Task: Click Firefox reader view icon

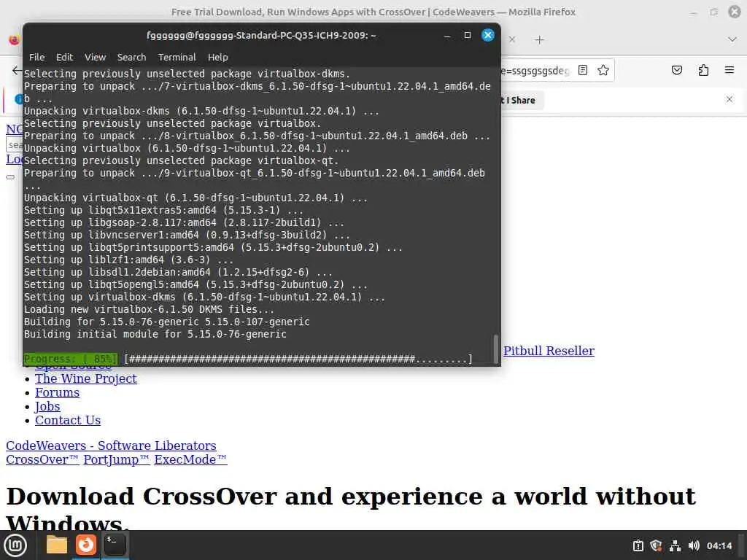Action: click(583, 71)
